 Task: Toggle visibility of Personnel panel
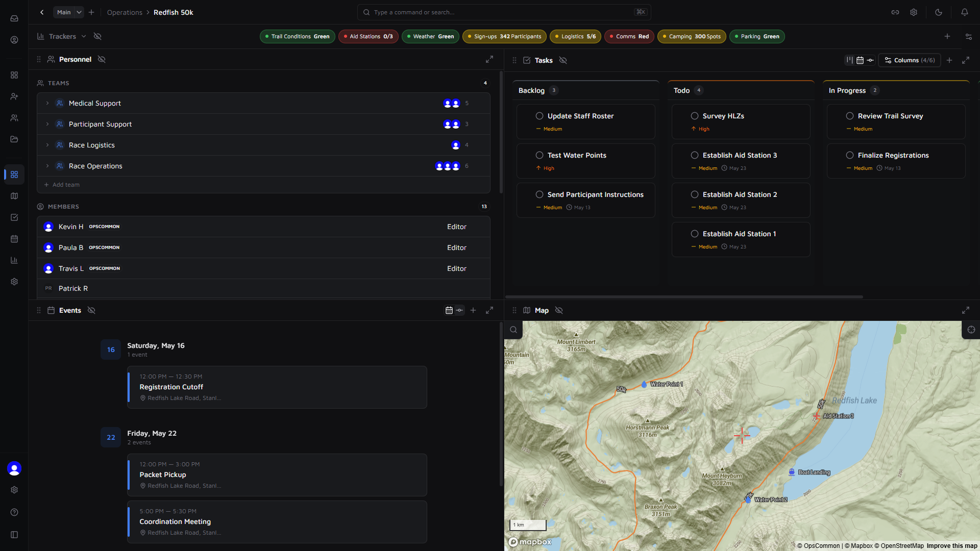[x=102, y=59]
